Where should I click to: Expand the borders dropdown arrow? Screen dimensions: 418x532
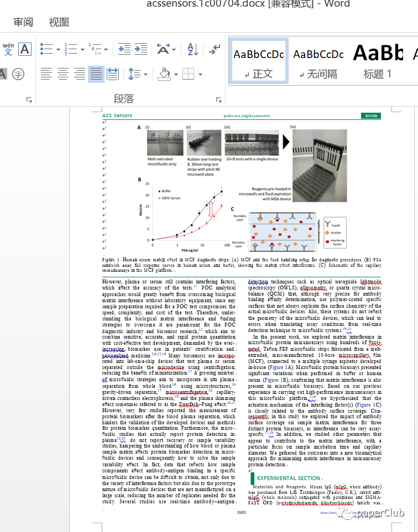(x=200, y=75)
